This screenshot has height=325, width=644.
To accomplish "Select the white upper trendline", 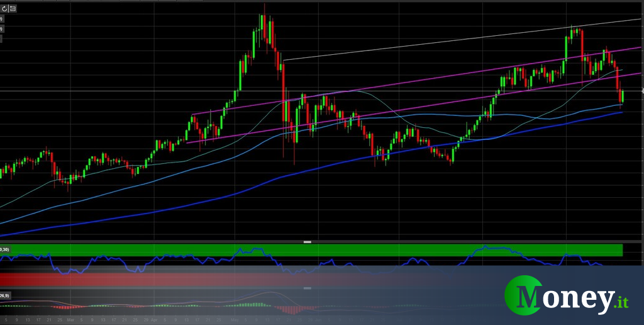I will pos(440,42).
